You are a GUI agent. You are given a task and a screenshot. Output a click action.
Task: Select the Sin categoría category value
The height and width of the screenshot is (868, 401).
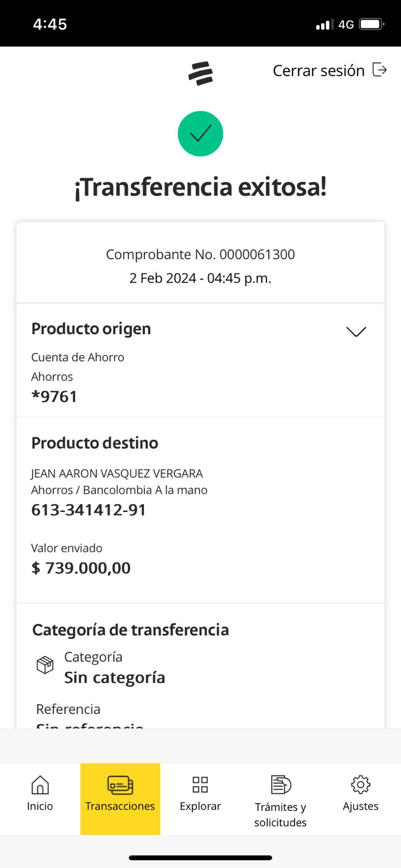[x=114, y=678]
